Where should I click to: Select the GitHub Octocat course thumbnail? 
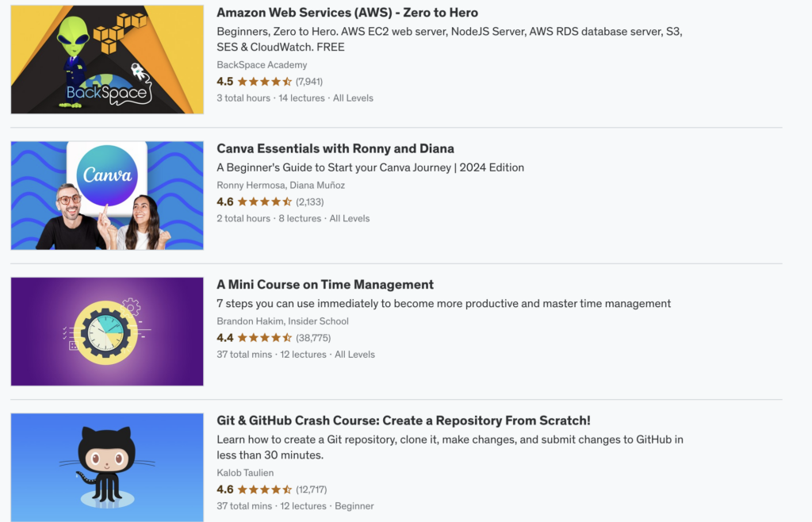click(107, 467)
